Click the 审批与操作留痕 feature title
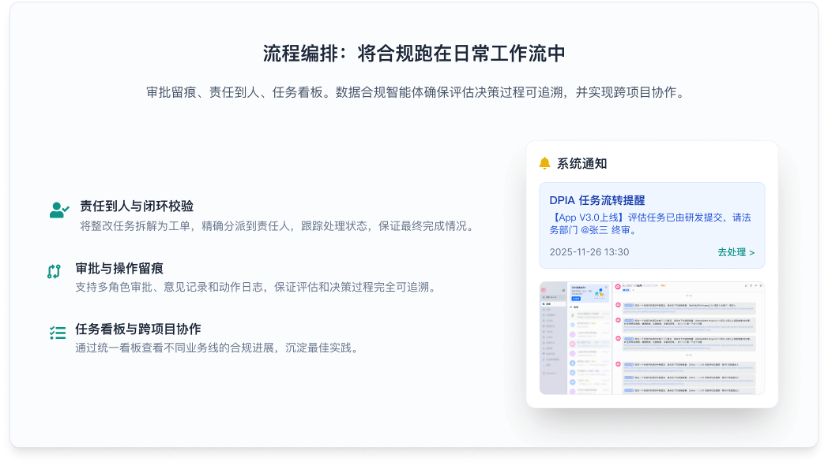Viewport: 828px width, 466px height. 119,268
